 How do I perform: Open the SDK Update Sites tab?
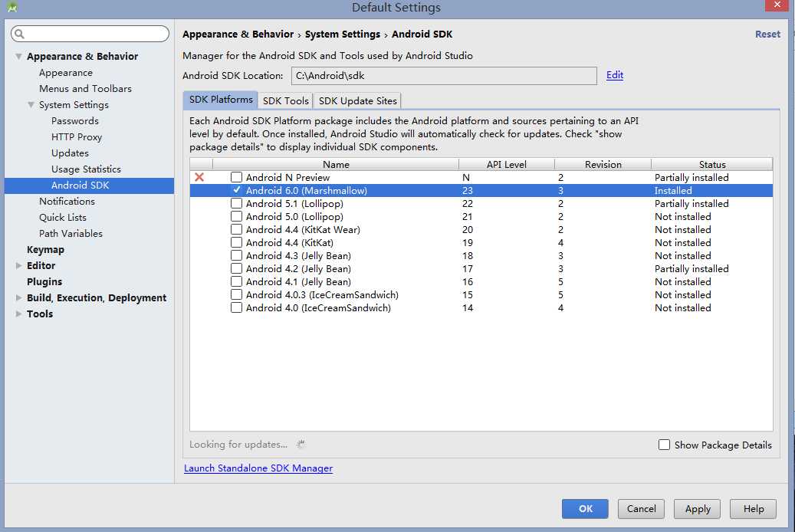point(357,101)
